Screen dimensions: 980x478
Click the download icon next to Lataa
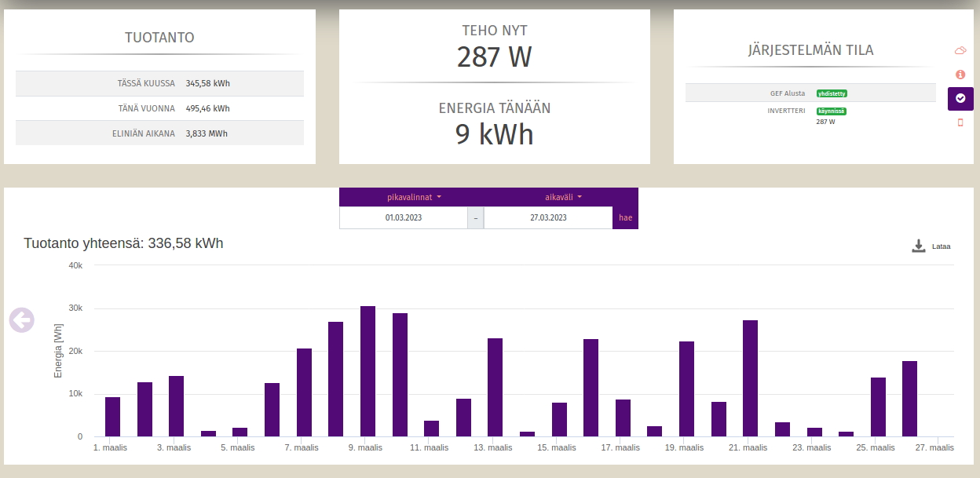point(919,246)
